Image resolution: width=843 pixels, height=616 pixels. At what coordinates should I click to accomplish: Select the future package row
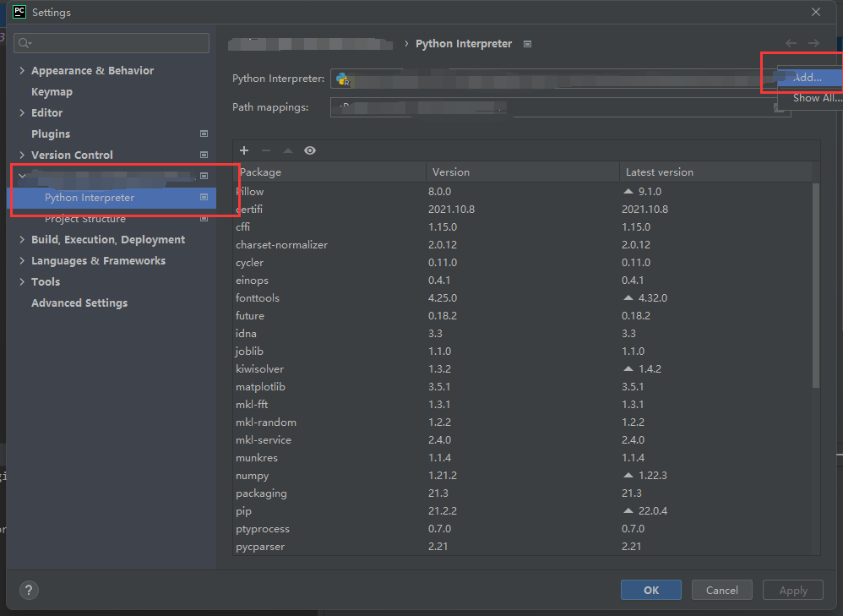[x=523, y=316]
